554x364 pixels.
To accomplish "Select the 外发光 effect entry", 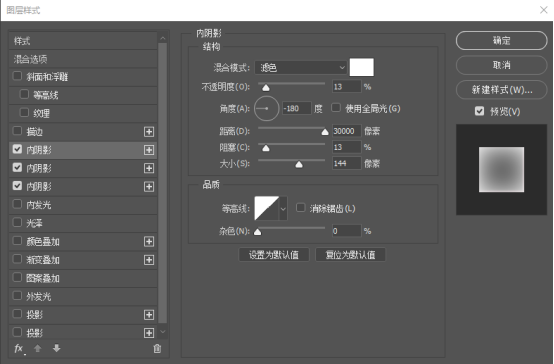I will (83, 297).
